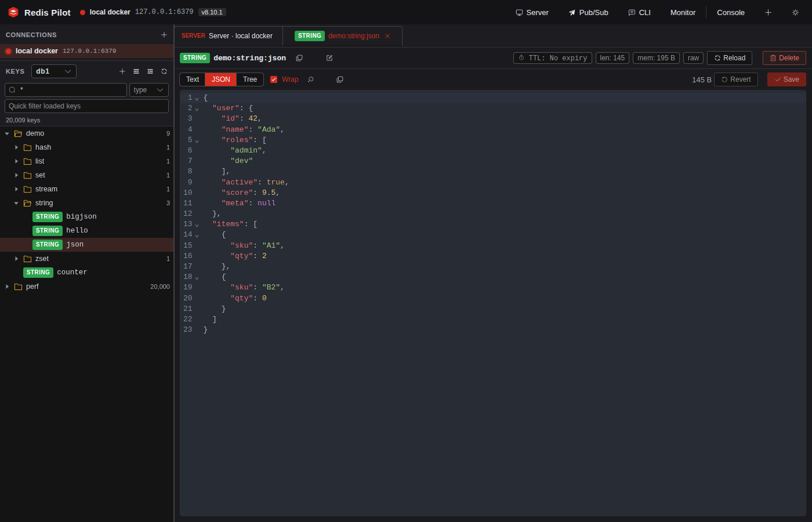Open the CLI view
The image size is (812, 522).
[x=639, y=12]
